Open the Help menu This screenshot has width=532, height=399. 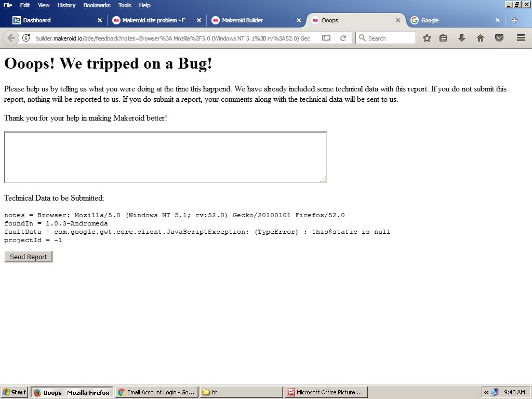pyautogui.click(x=144, y=5)
